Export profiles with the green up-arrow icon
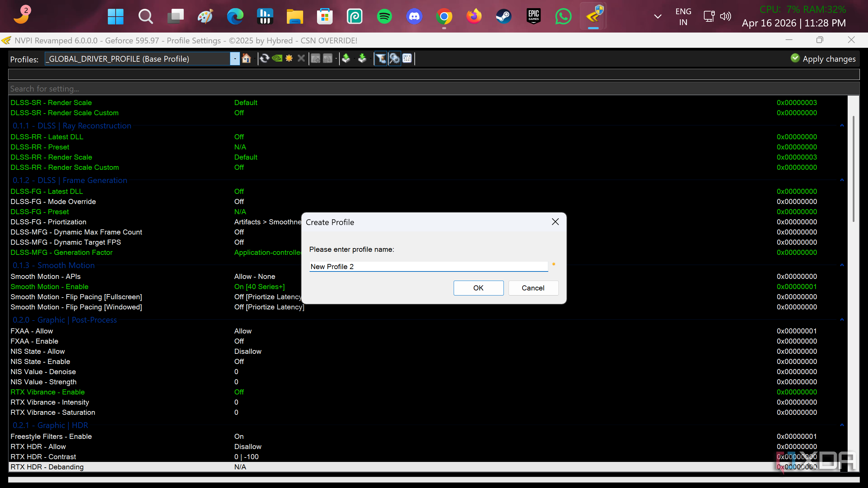 tap(346, 59)
